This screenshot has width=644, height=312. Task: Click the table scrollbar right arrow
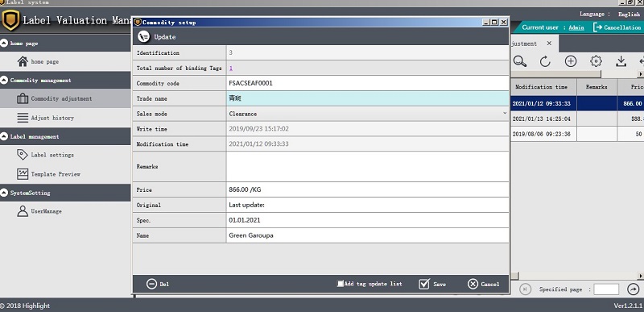coord(640,74)
